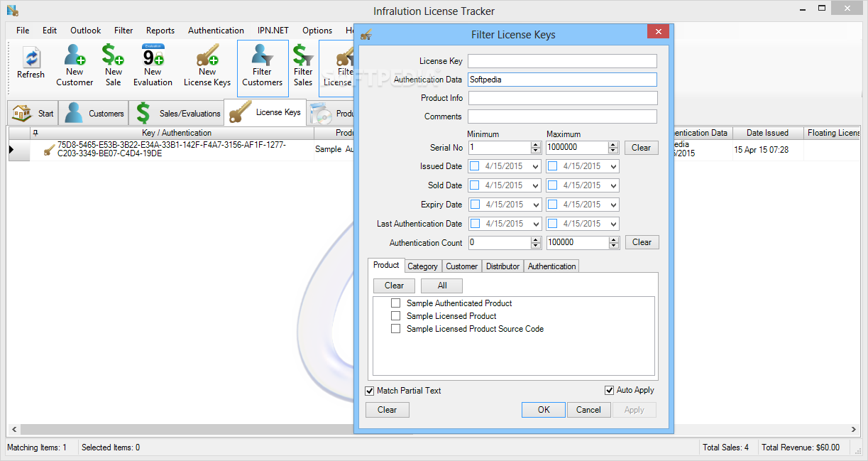Image resolution: width=868 pixels, height=461 pixels.
Task: Open Sold Date maximum calendar dropdown
Action: point(613,185)
